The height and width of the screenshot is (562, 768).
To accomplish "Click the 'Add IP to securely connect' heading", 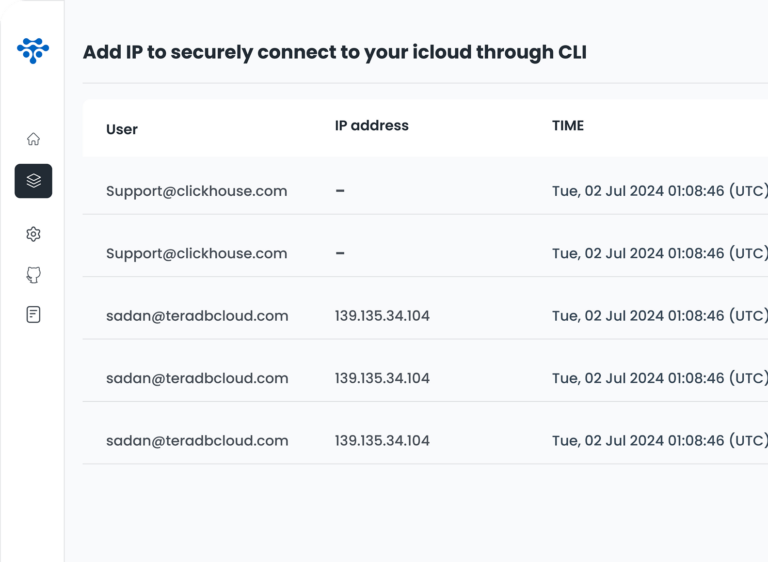I will pyautogui.click(x=334, y=52).
